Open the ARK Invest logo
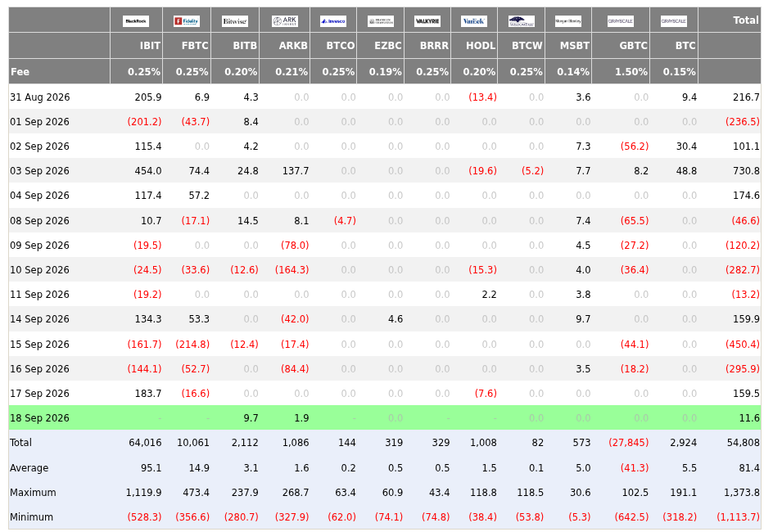 284,21
